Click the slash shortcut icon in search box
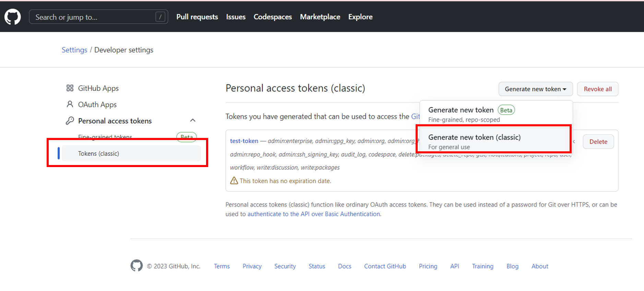The image size is (644, 291). click(160, 17)
